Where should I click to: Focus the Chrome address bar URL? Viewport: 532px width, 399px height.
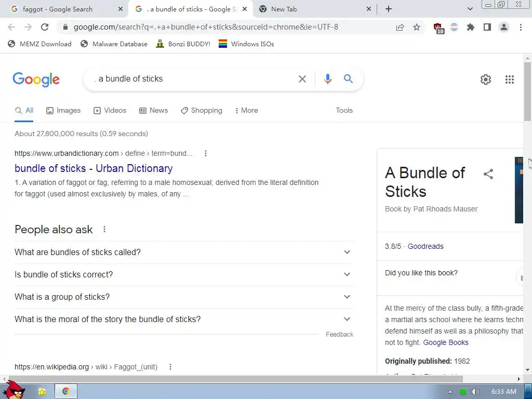tap(206, 27)
